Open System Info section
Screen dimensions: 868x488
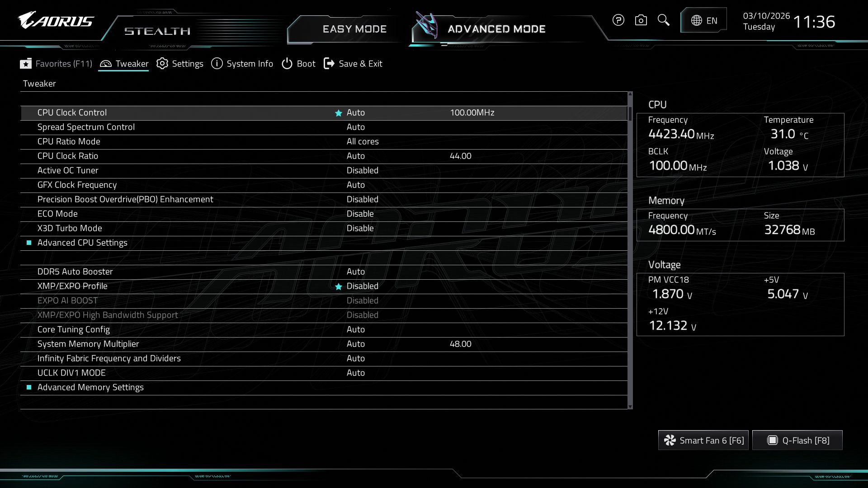click(x=249, y=64)
